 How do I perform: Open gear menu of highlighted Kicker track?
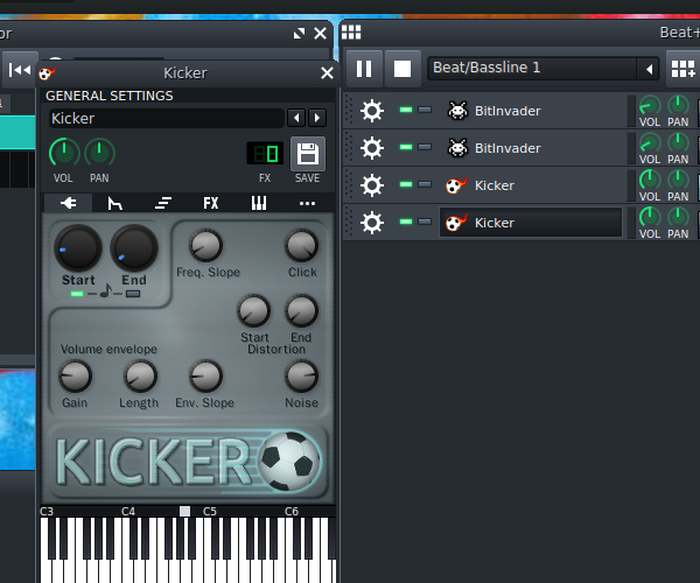coord(372,222)
